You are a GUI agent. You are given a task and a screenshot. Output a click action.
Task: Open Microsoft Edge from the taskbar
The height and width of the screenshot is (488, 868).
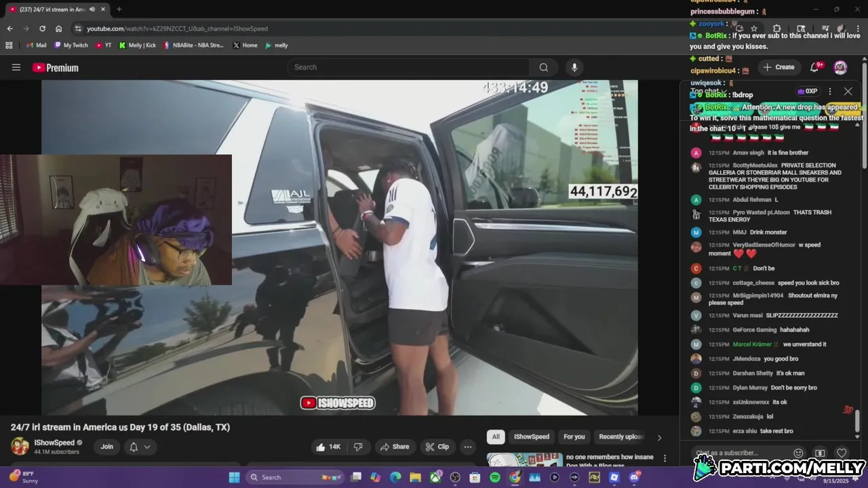(x=395, y=477)
